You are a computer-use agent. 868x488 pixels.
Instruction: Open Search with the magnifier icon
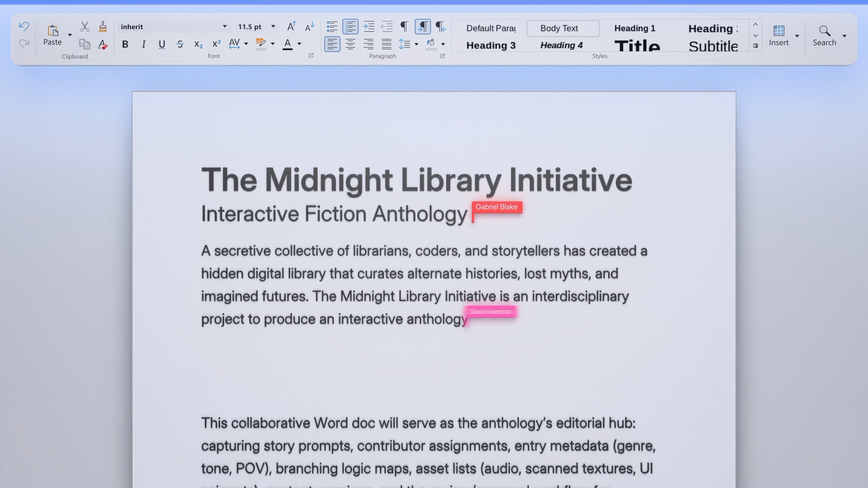tap(824, 30)
